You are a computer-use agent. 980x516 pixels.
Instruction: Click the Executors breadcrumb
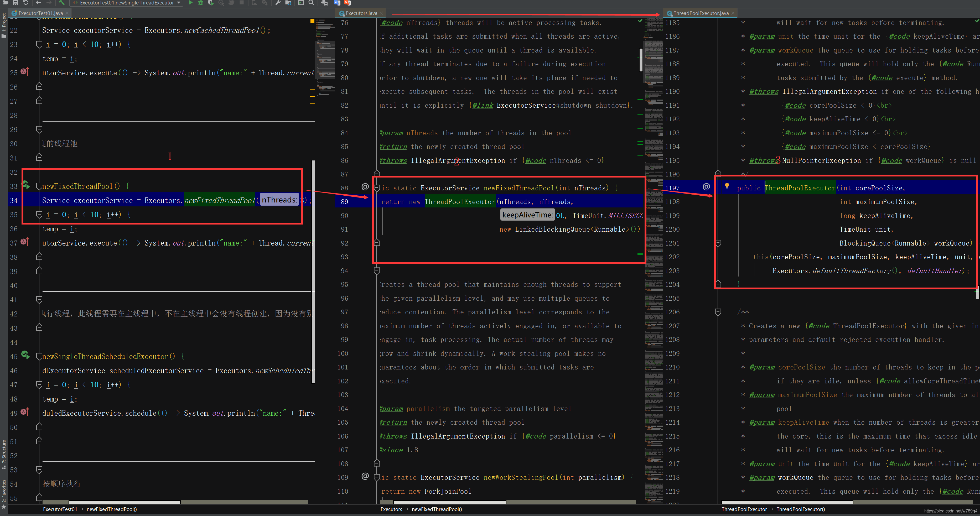point(391,509)
